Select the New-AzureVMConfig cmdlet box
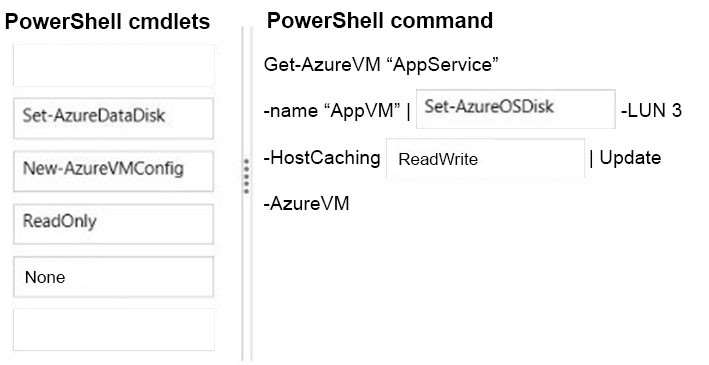This screenshot has width=709, height=365. tap(113, 171)
